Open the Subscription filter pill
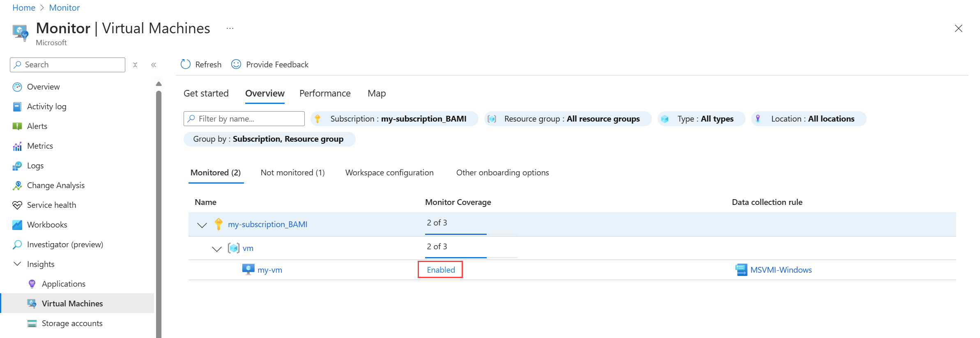The image size is (980, 338). point(394,119)
